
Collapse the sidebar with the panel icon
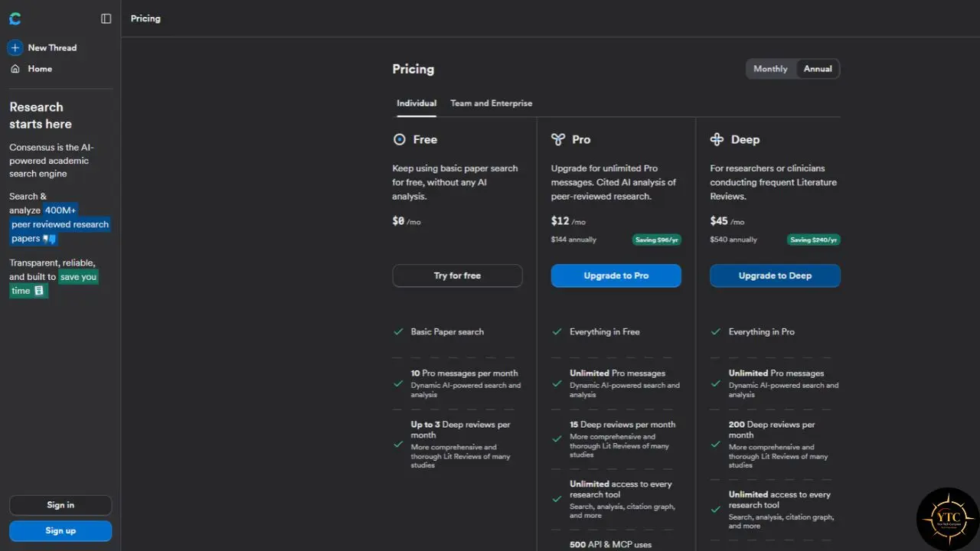coord(106,18)
